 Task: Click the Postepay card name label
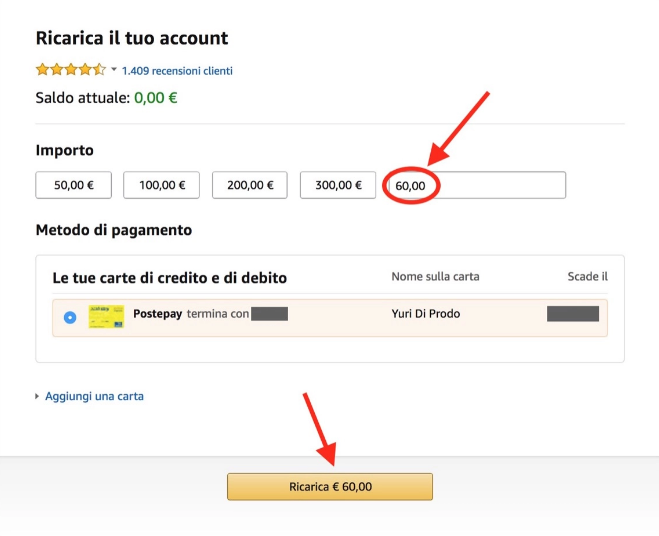[157, 314]
